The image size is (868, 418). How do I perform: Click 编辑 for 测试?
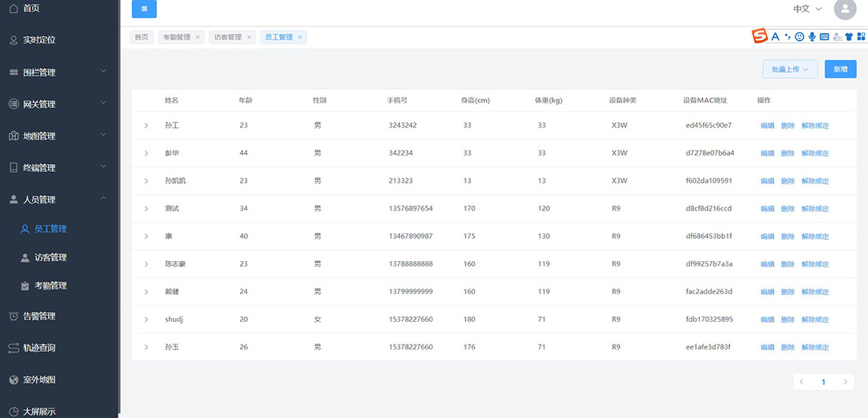point(767,209)
